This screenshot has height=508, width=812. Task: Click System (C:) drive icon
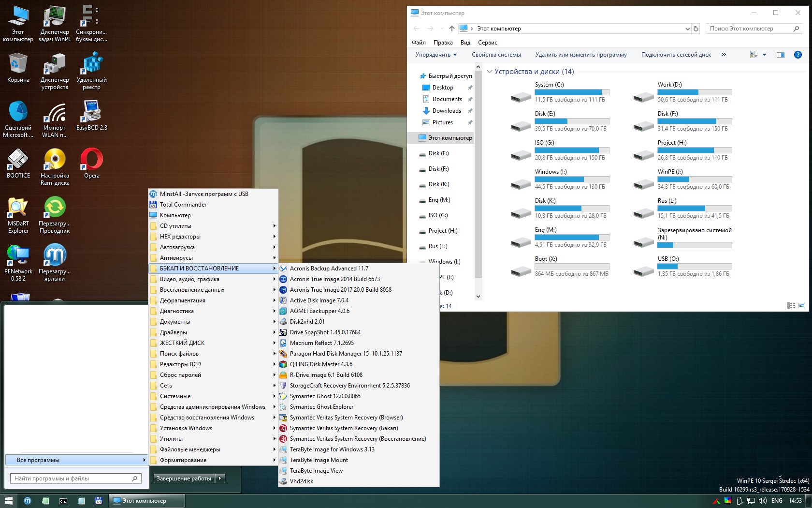pos(521,96)
